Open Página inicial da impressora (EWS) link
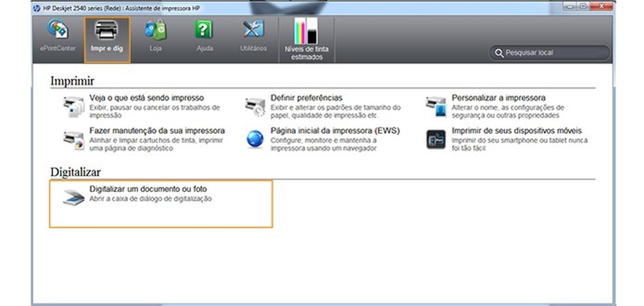The height and width of the screenshot is (306, 644). pos(335,131)
